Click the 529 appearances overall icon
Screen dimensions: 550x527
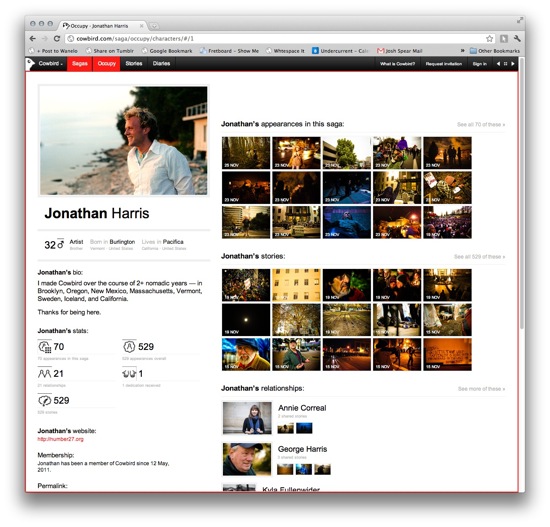click(129, 347)
